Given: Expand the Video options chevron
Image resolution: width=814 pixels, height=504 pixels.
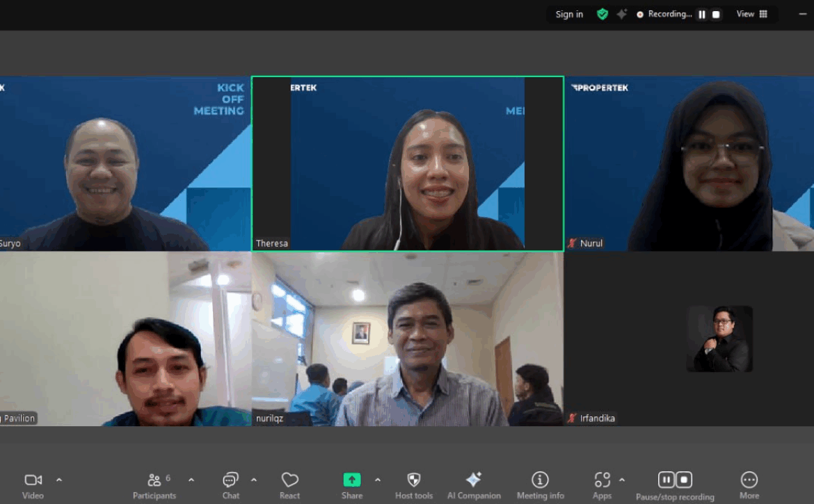Looking at the screenshot, I should [59, 480].
